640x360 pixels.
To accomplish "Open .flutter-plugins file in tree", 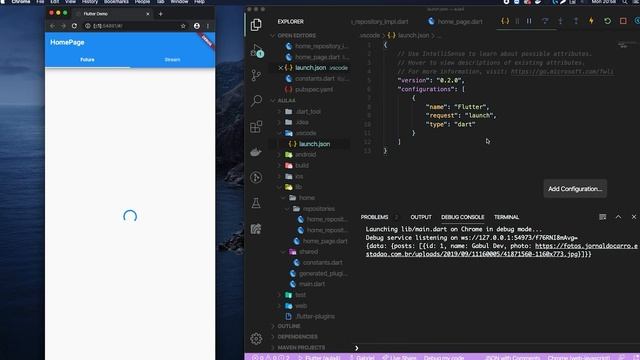I will point(315,316).
